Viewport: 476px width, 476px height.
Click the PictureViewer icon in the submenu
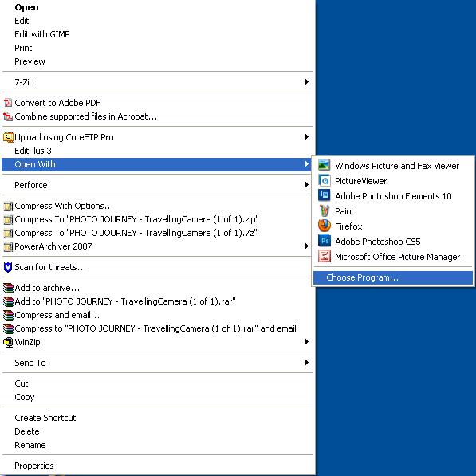click(x=325, y=181)
